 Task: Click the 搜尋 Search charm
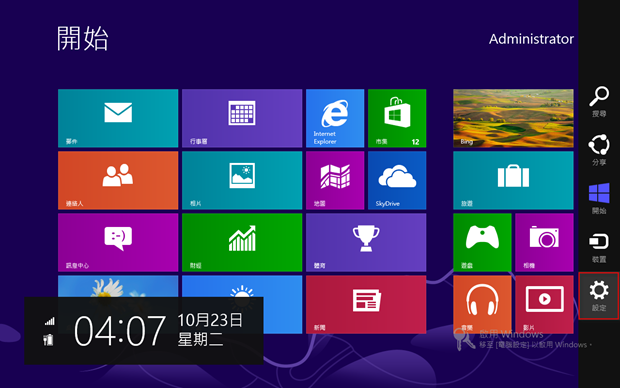tap(599, 102)
